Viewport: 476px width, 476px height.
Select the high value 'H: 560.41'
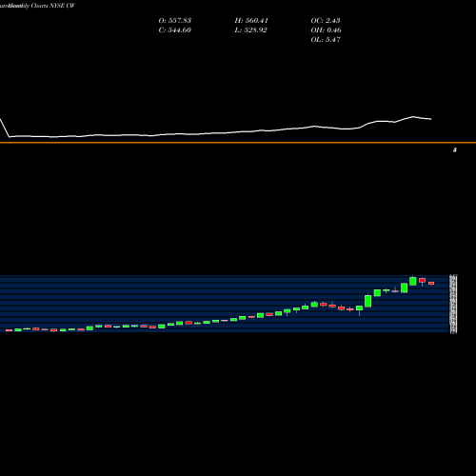251,21
